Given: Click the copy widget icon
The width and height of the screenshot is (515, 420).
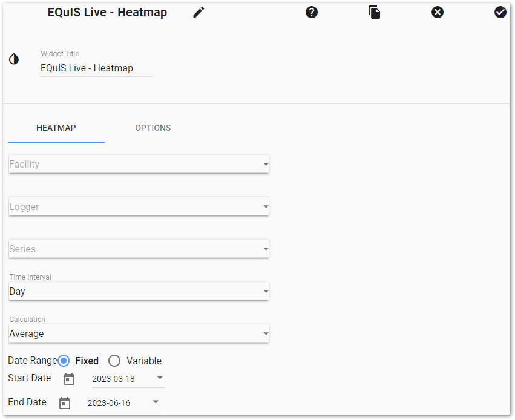Looking at the screenshot, I should (374, 12).
